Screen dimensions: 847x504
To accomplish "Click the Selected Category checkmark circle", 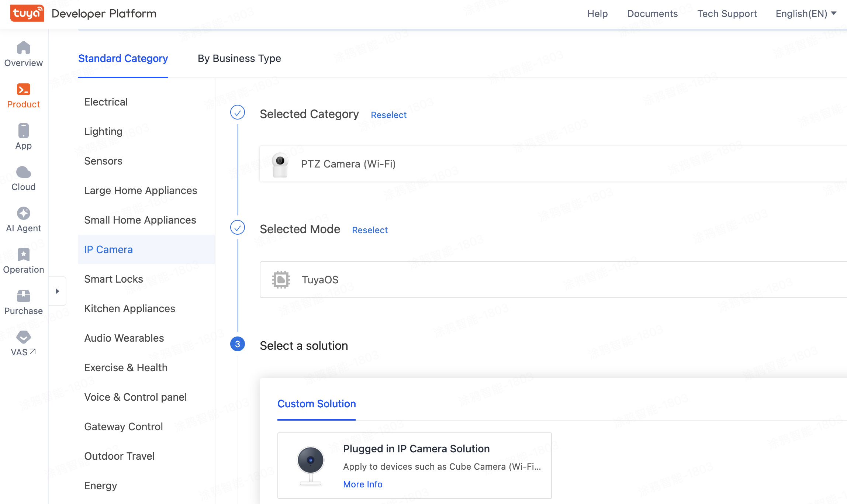I will click(238, 112).
